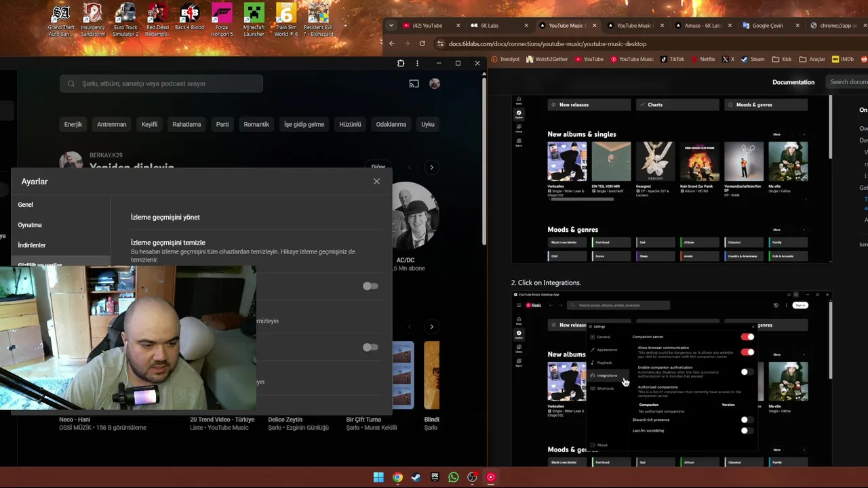Open Train Sim World 6 shortcut
The image size is (868, 488).
285,20
